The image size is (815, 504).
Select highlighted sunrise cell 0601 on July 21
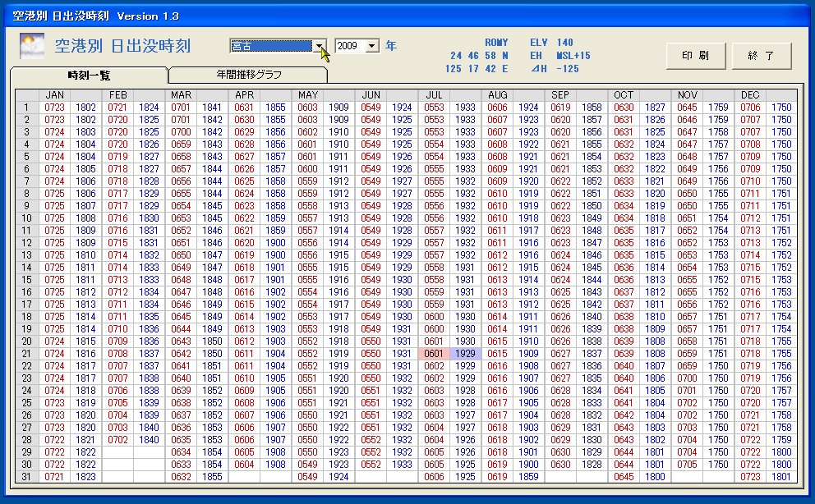pyautogui.click(x=434, y=354)
